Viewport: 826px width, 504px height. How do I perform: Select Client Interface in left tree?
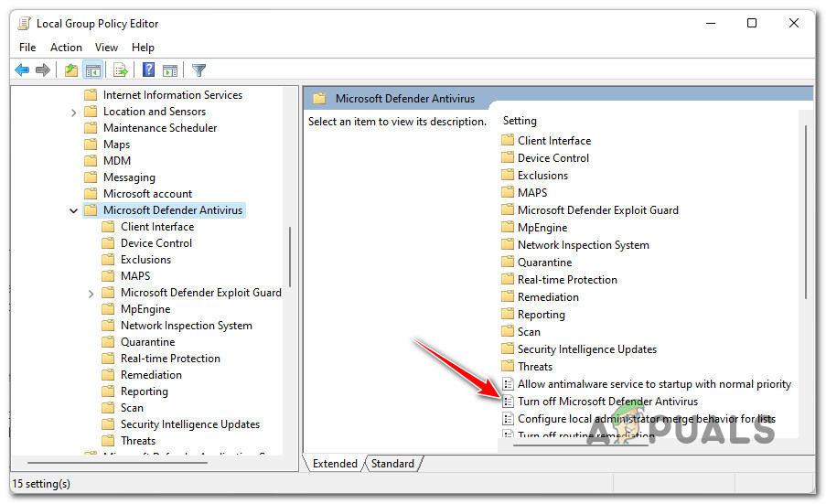[x=157, y=227]
